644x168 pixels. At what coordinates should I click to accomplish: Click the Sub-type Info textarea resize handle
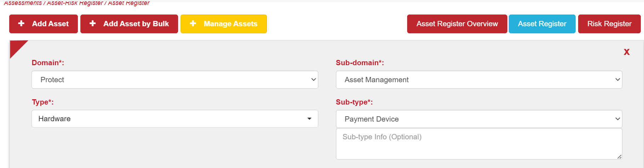tap(619, 157)
